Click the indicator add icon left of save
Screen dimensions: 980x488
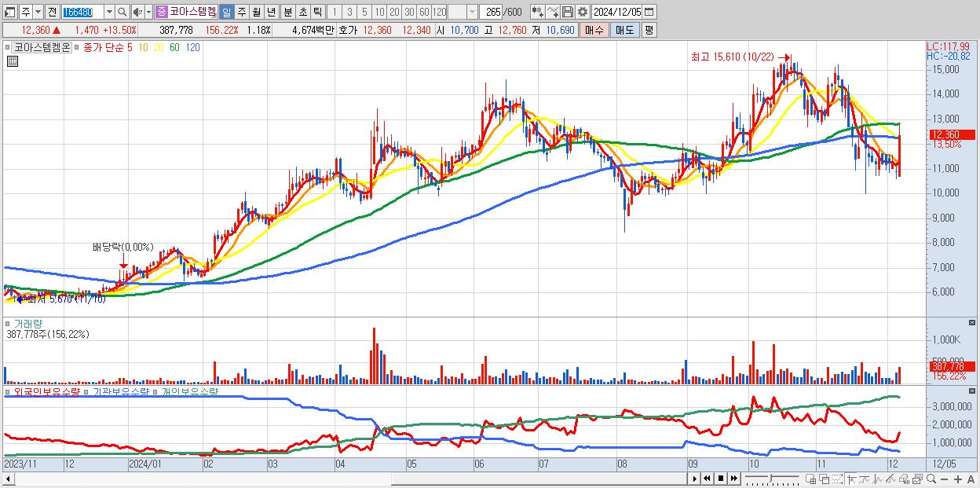coord(553,13)
